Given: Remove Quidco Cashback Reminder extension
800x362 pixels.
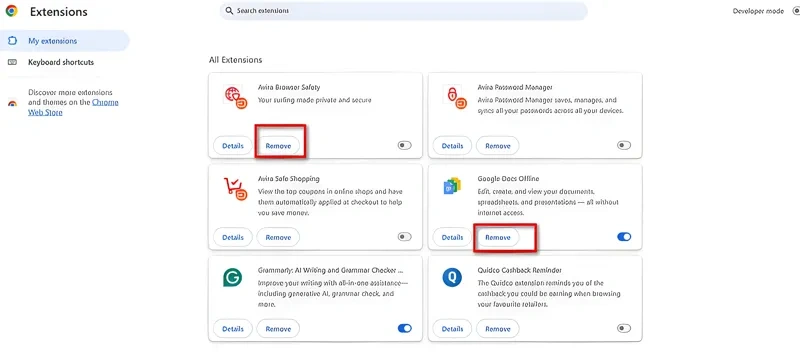Looking at the screenshot, I should (x=497, y=329).
